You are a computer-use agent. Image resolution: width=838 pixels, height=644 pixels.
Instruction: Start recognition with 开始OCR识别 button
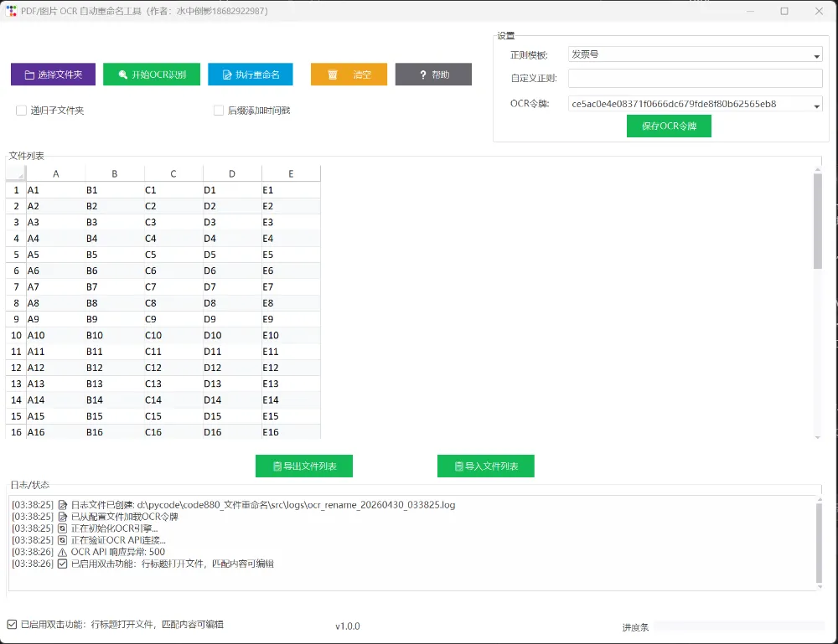tap(152, 75)
